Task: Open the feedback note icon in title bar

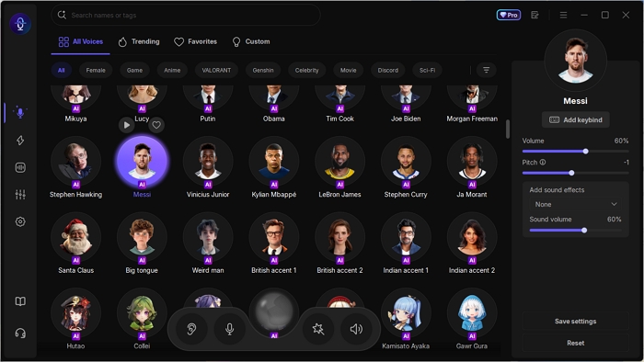Action: (x=535, y=16)
